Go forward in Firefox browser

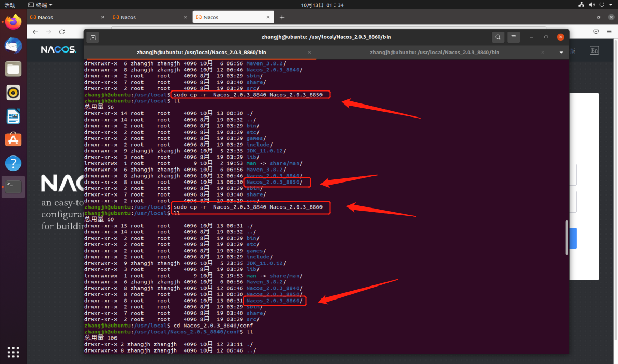(x=48, y=32)
